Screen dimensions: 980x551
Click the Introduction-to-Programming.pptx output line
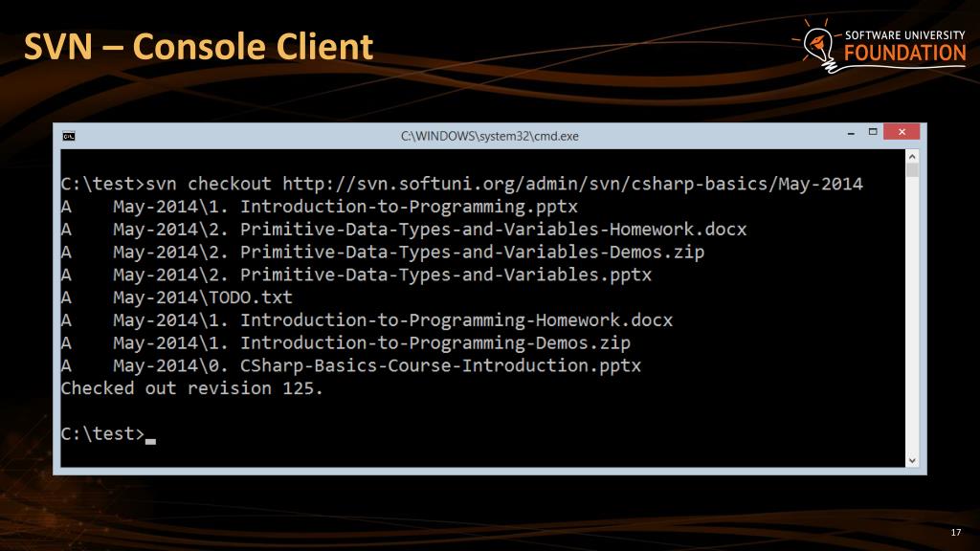click(320, 207)
